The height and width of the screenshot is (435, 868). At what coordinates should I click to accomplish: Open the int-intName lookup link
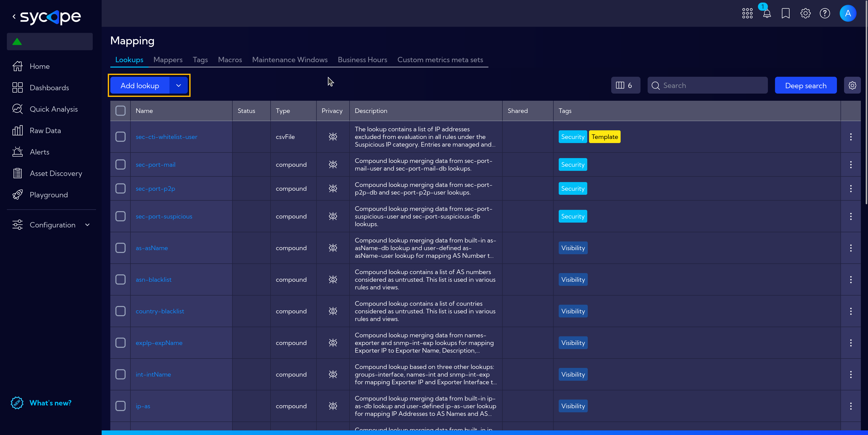click(x=153, y=374)
